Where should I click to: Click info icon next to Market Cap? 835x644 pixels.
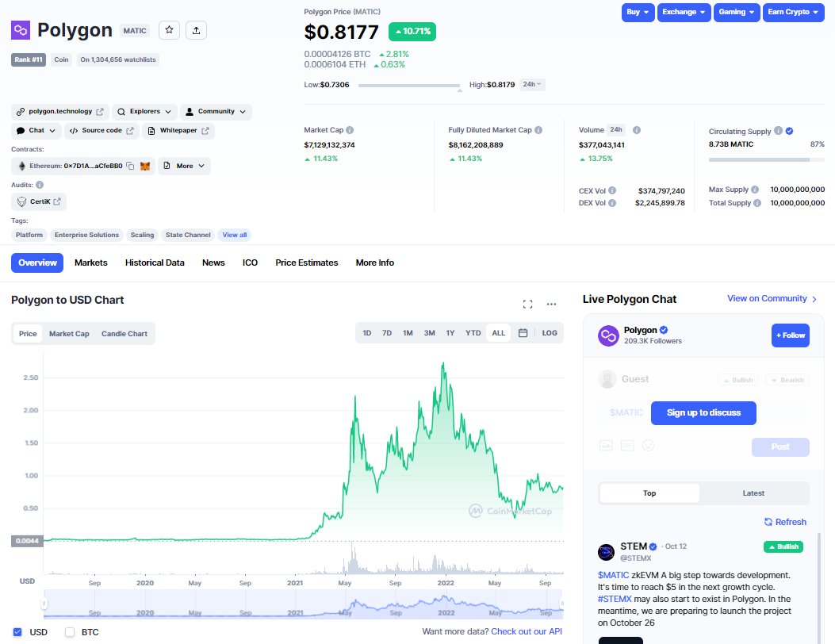point(350,130)
